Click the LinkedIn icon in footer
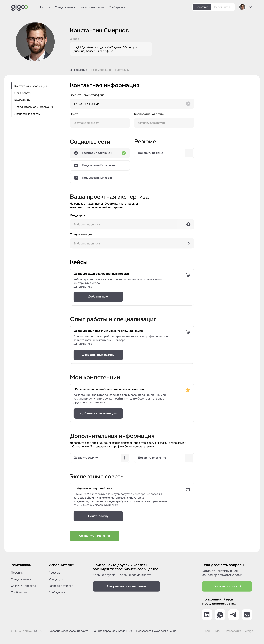Screen dimensions: 264x644 tap(207, 614)
